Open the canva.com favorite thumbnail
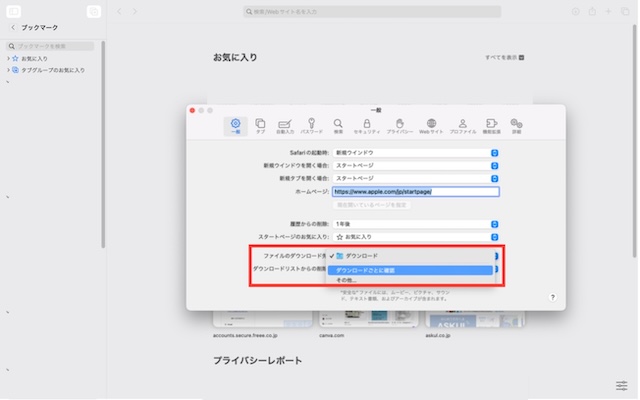Viewport: 640px width, 400px height. pos(369,319)
